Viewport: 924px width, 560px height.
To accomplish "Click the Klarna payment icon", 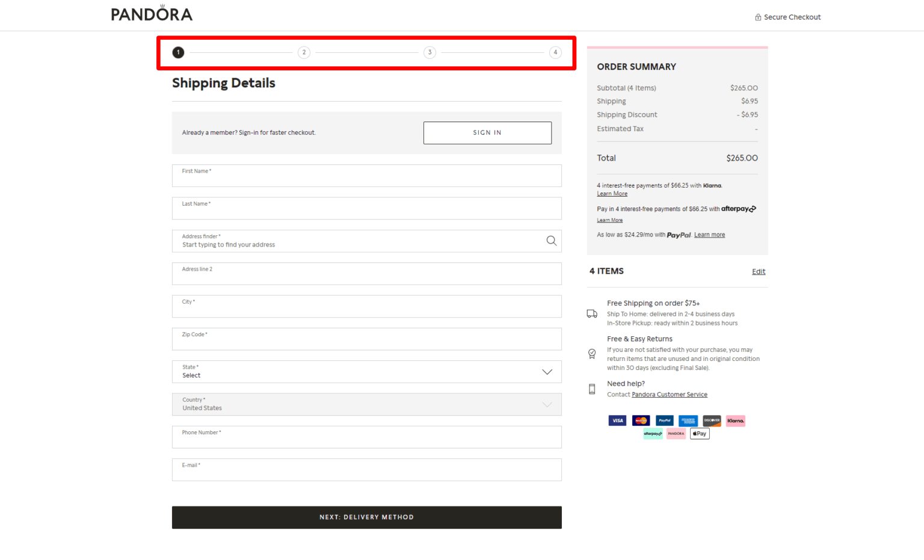I will tap(735, 420).
